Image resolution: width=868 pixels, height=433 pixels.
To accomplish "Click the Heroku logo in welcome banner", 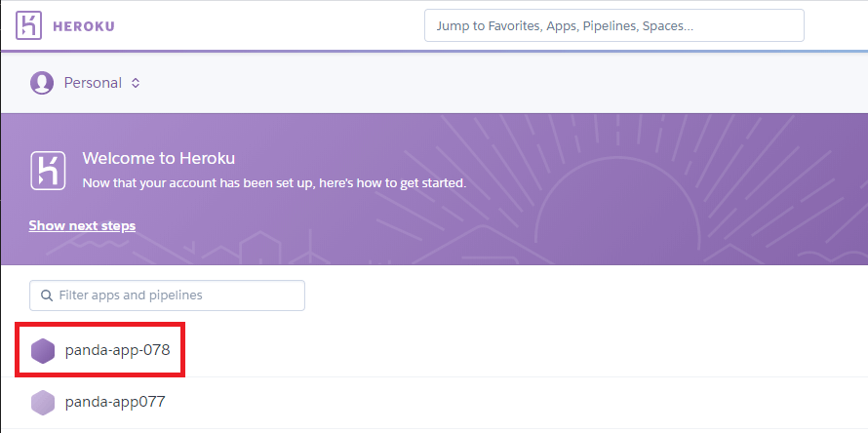I will click(x=48, y=171).
